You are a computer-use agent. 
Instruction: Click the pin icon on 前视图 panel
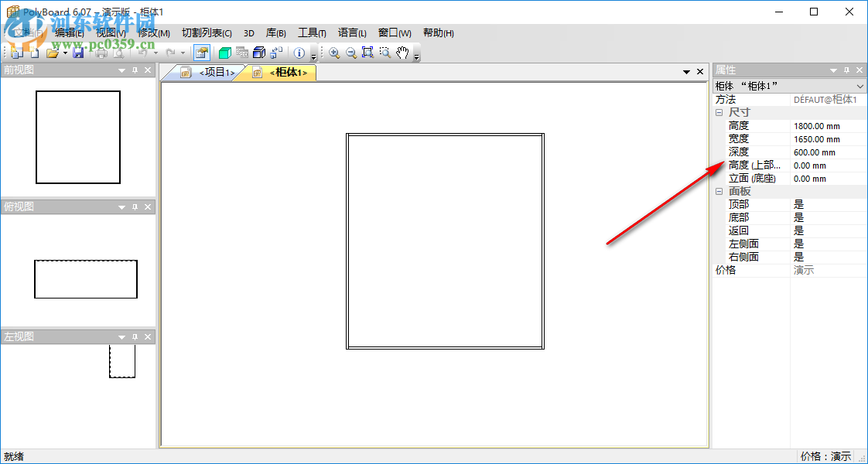(134, 70)
